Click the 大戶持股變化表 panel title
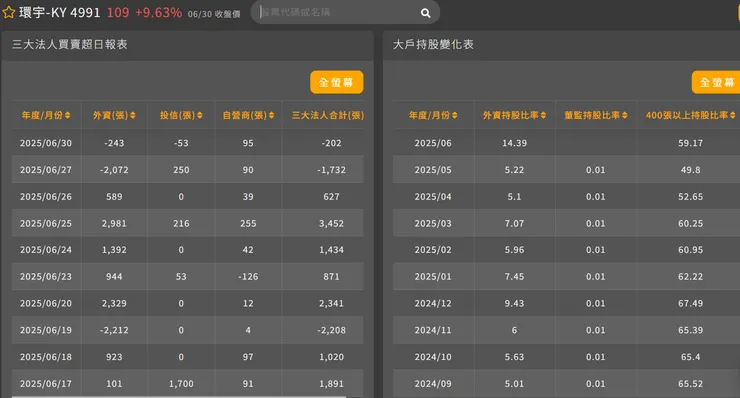The width and height of the screenshot is (740, 398). (433, 44)
